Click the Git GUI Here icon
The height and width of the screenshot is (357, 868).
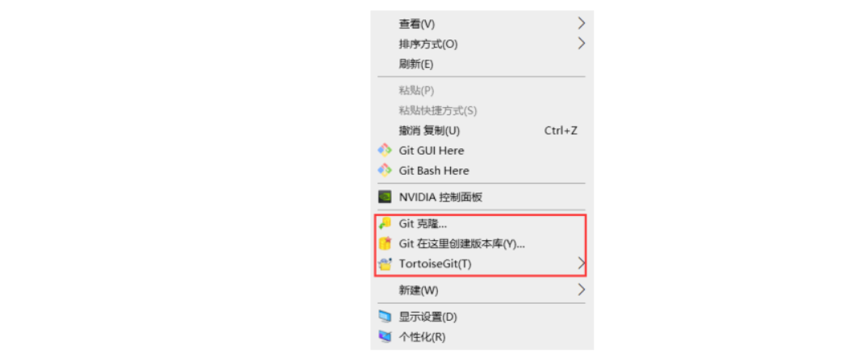(x=385, y=151)
